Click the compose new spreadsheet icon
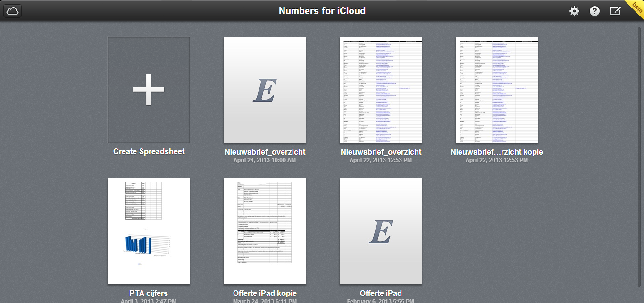This screenshot has width=644, height=303. (615, 11)
